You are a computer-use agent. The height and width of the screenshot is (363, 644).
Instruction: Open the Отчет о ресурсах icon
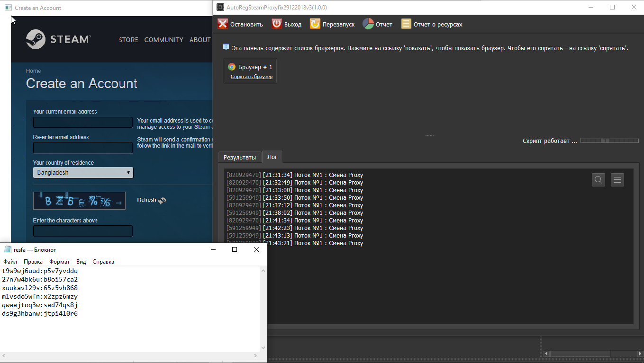406,24
